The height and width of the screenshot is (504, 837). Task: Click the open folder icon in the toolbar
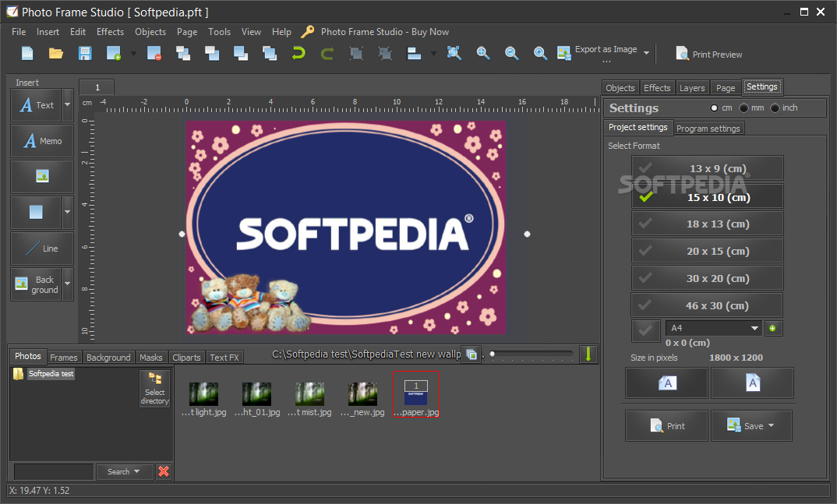[56, 53]
